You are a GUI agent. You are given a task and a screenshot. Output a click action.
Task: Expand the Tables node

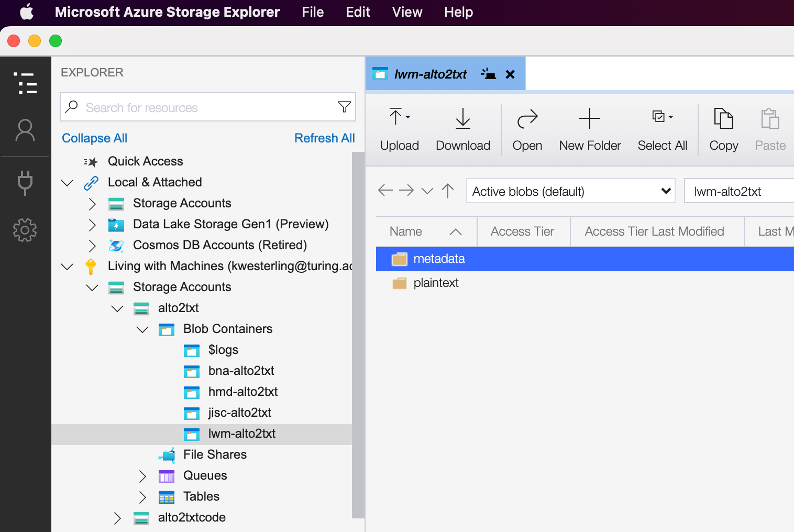pyautogui.click(x=142, y=497)
